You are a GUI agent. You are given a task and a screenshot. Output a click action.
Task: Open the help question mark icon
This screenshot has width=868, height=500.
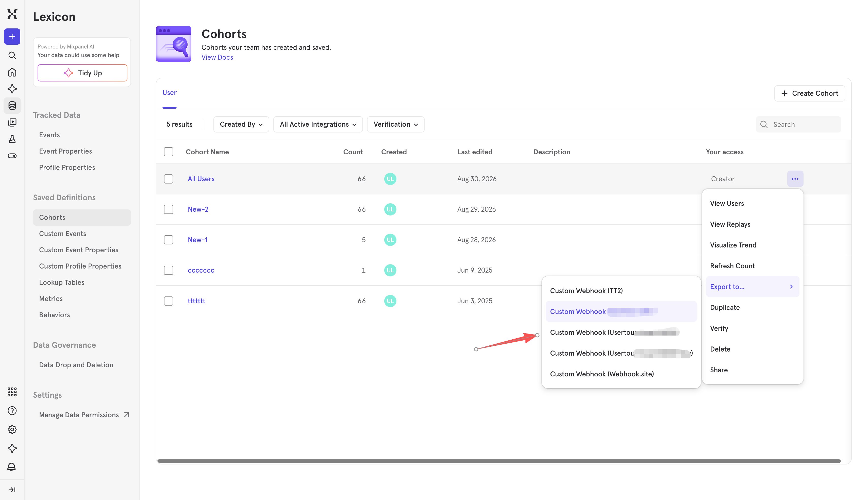pyautogui.click(x=12, y=411)
